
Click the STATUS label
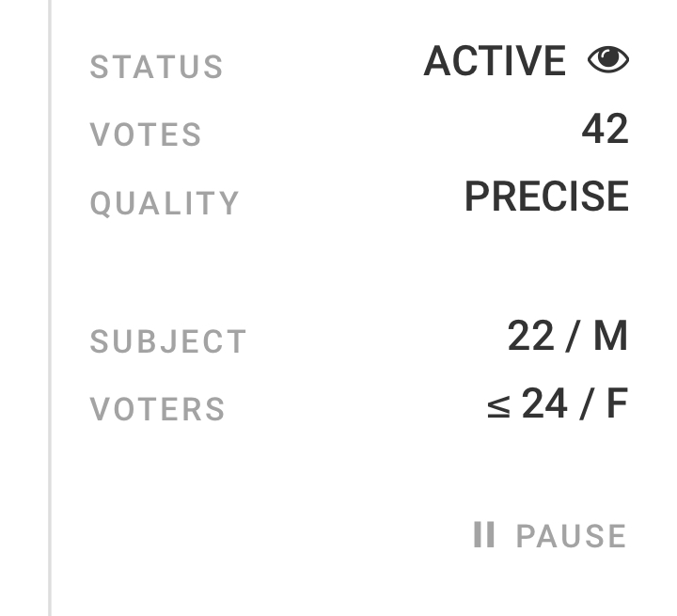coord(157,68)
